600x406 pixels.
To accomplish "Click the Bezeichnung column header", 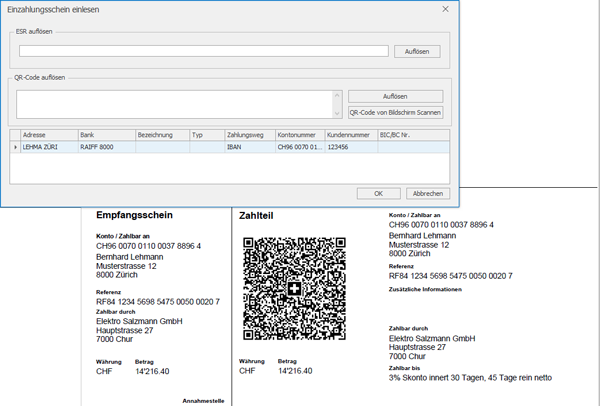I will tap(163, 135).
